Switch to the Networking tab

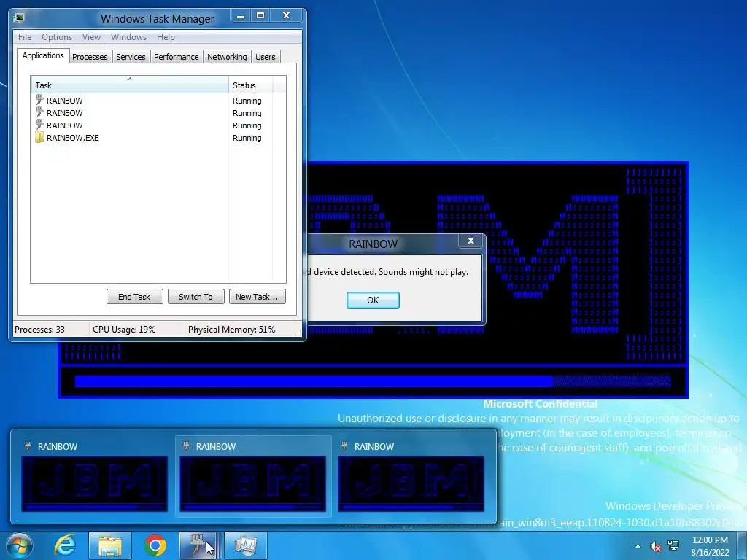(227, 57)
